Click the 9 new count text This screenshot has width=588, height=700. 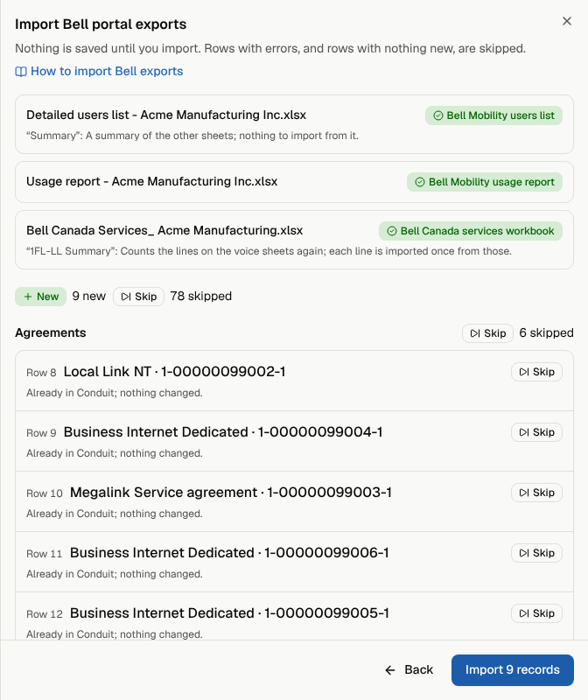[x=89, y=297]
